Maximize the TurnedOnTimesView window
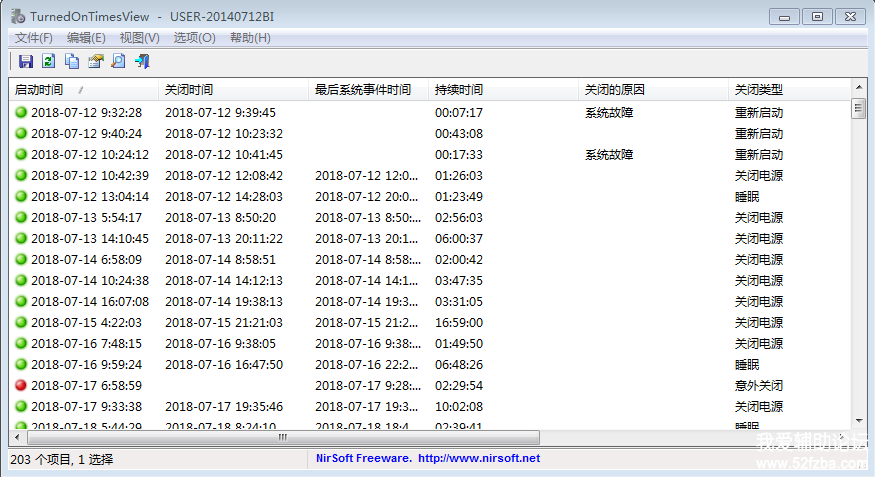875x477 pixels. coord(817,17)
